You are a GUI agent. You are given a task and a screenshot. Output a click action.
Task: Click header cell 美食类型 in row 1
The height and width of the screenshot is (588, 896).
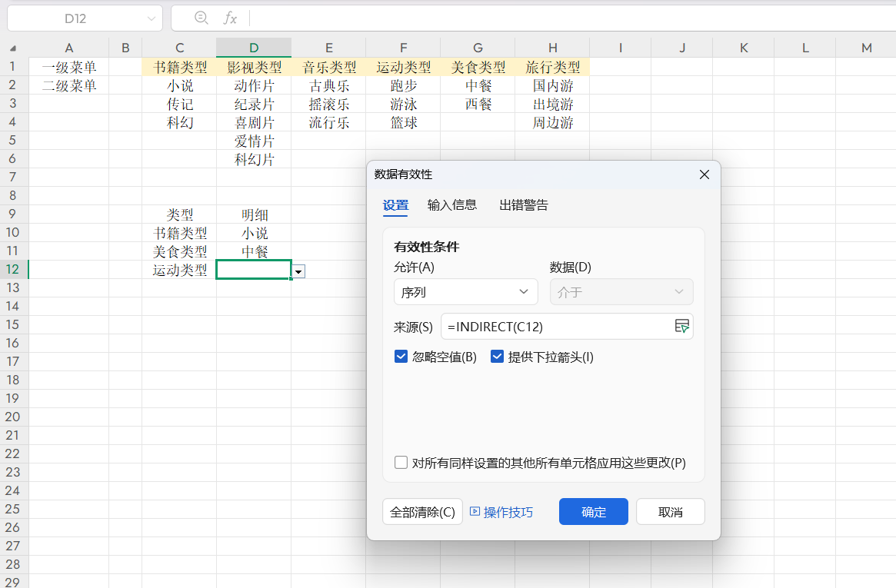click(x=478, y=67)
